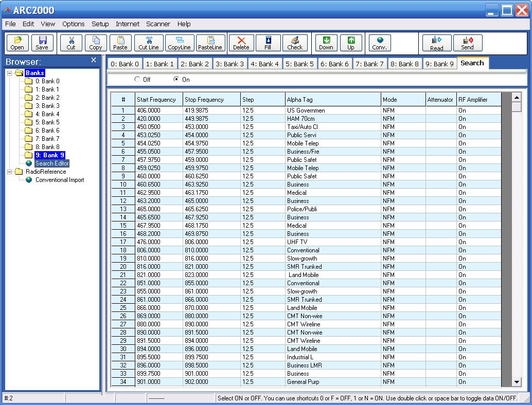Image resolution: width=532 pixels, height=405 pixels.
Task: Select Conventional Import in the tree
Action: tap(60, 180)
